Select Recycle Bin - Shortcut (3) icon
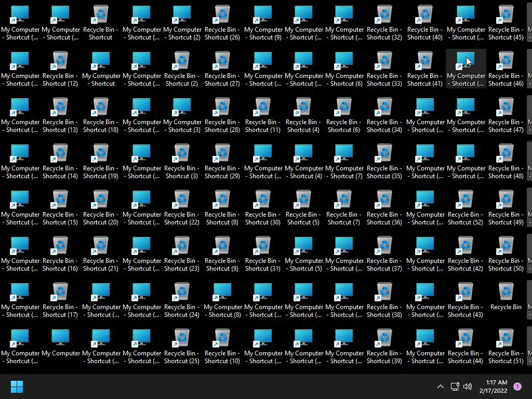Viewport: 532px width, 399px height. (x=182, y=161)
